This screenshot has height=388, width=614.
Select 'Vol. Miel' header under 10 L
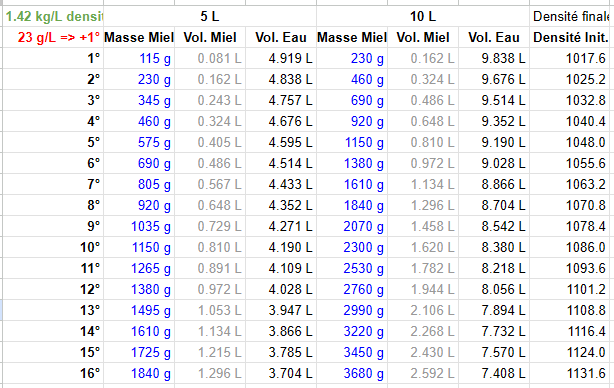point(423,37)
